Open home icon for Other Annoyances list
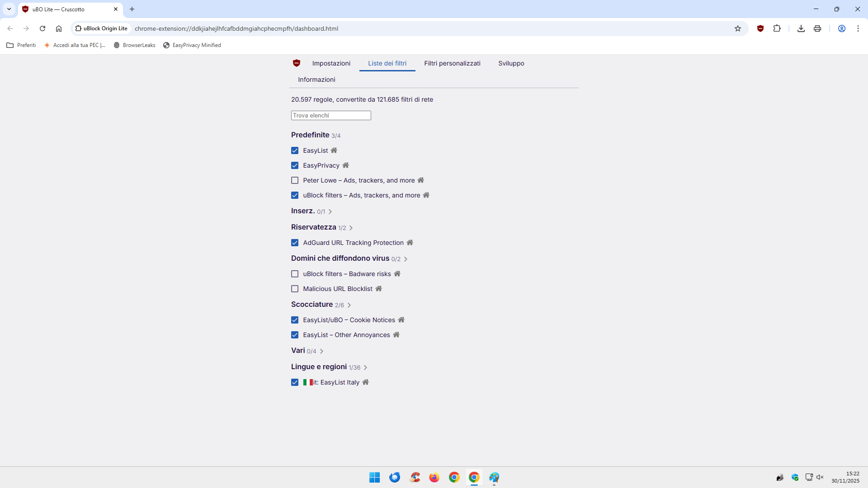The image size is (868, 488). click(396, 335)
